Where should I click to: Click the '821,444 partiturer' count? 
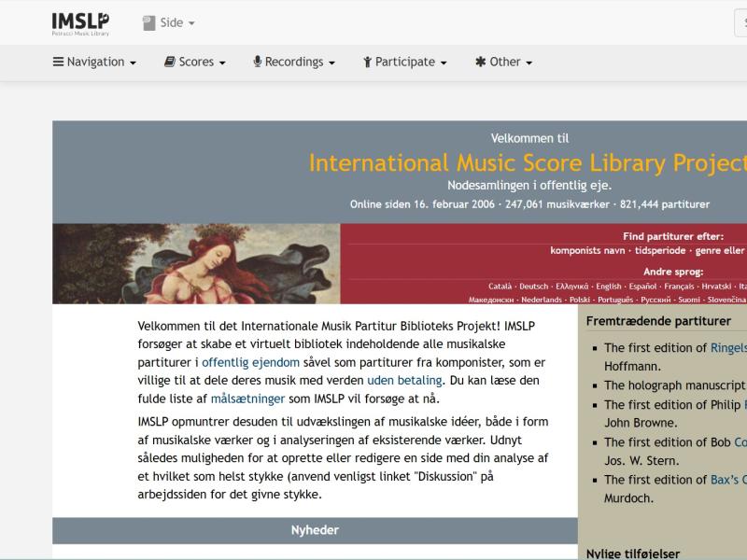(665, 204)
